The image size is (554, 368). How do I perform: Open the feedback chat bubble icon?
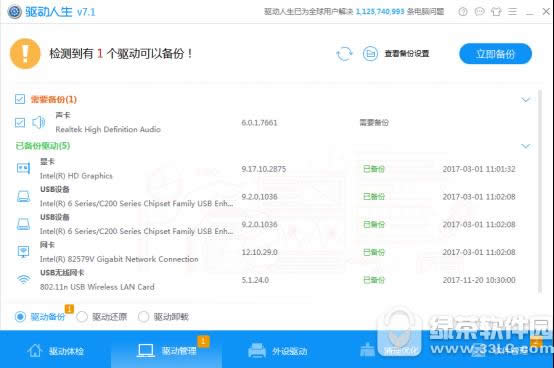(x=479, y=12)
